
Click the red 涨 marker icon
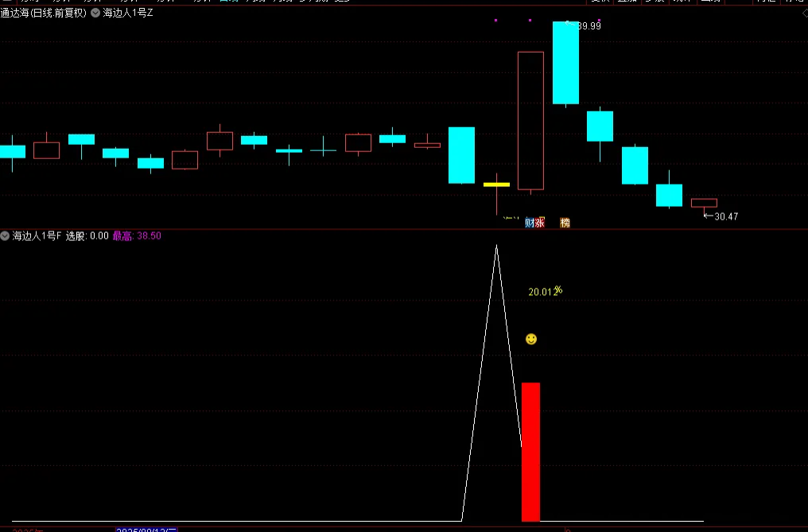pyautogui.click(x=541, y=223)
